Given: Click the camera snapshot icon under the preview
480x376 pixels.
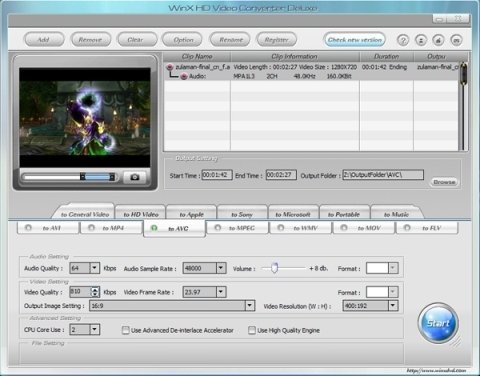Looking at the screenshot, I should [x=135, y=177].
